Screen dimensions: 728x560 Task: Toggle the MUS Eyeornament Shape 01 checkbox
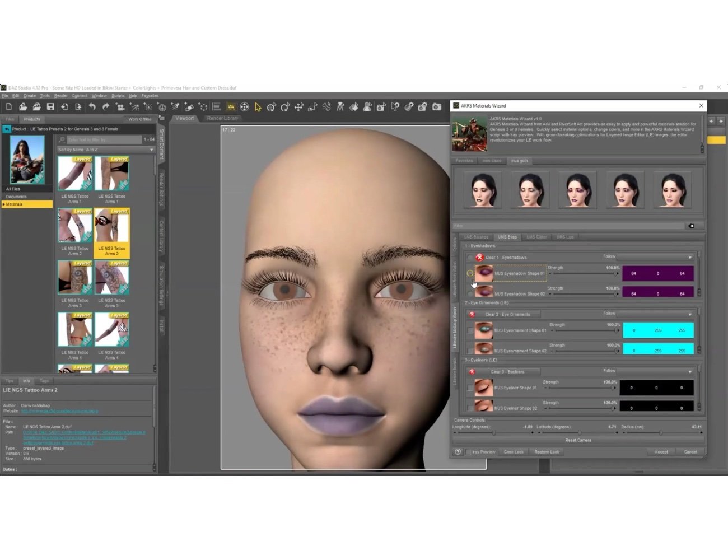pos(470,330)
